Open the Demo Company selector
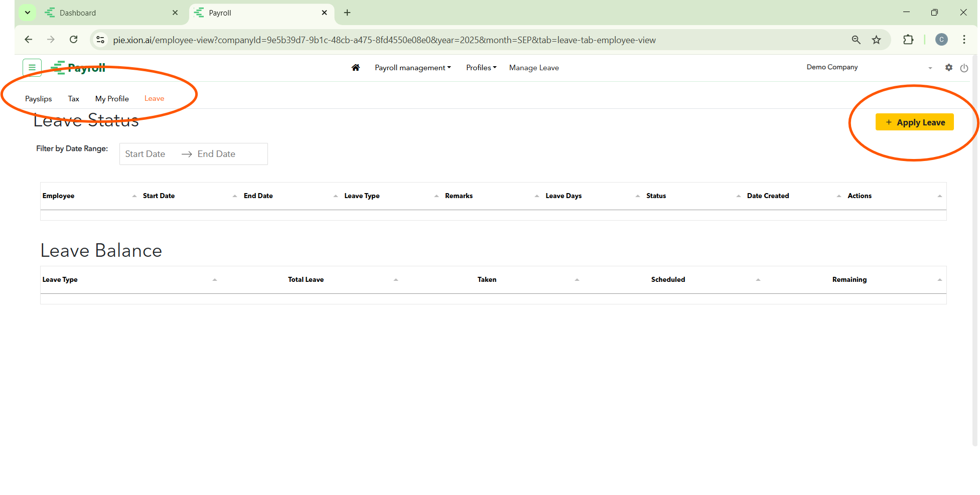Viewport: 980px width, 495px height. click(x=868, y=67)
